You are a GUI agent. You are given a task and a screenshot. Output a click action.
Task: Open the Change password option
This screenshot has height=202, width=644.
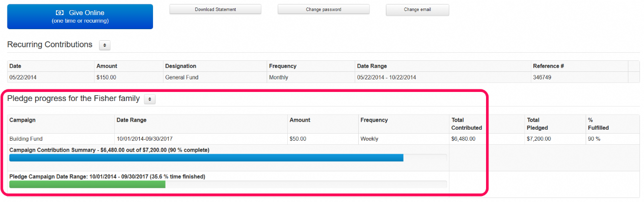(324, 10)
